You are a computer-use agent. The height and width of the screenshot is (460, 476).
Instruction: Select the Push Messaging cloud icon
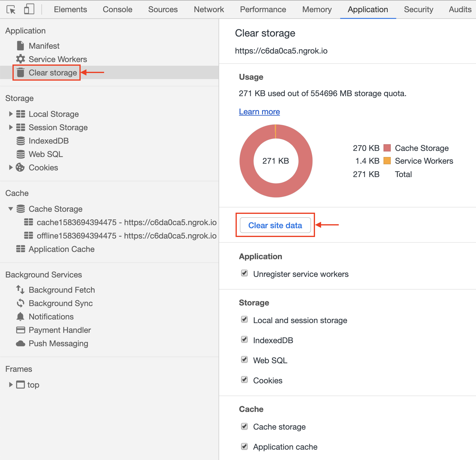pyautogui.click(x=20, y=343)
